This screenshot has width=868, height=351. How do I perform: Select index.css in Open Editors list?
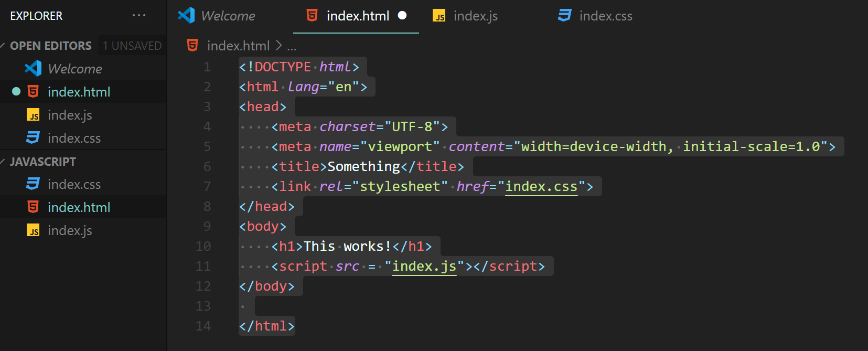83,138
